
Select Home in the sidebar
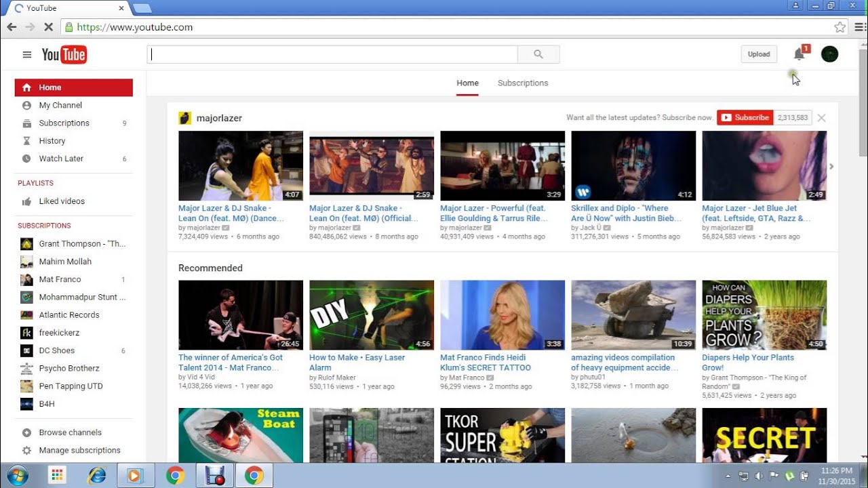pyautogui.click(x=74, y=87)
